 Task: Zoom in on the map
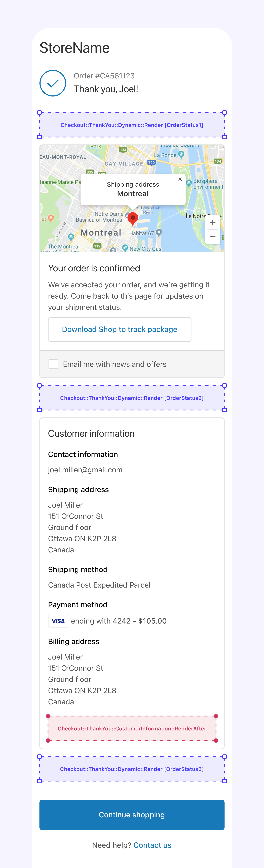point(213,222)
